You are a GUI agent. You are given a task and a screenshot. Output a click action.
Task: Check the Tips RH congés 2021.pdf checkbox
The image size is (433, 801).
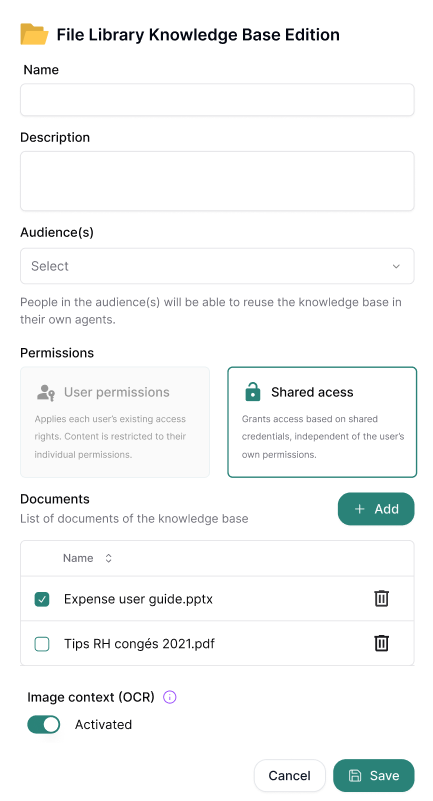point(42,644)
